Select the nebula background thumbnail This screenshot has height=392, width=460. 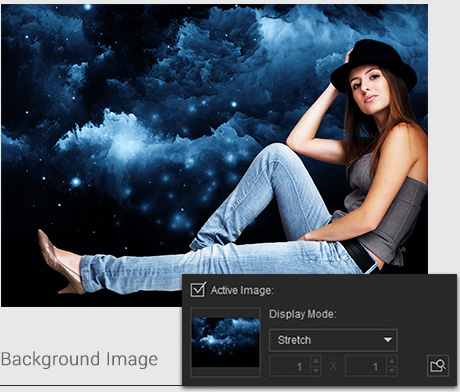point(226,342)
